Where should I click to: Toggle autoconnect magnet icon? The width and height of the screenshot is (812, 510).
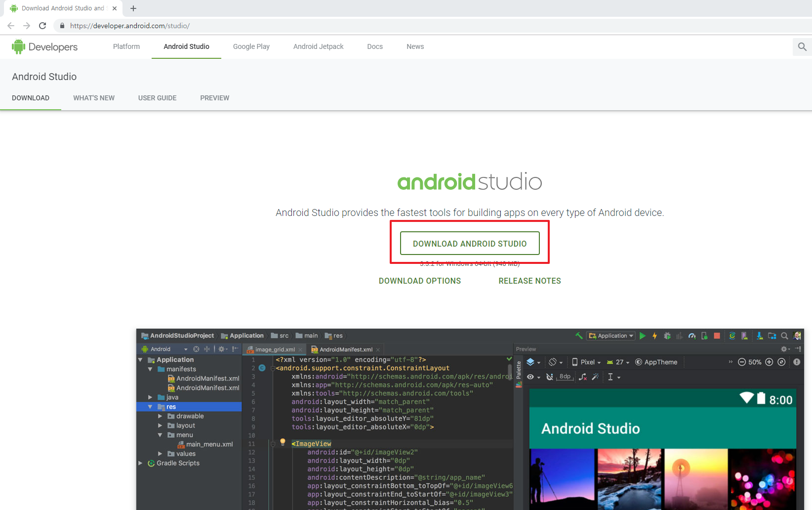pos(549,377)
